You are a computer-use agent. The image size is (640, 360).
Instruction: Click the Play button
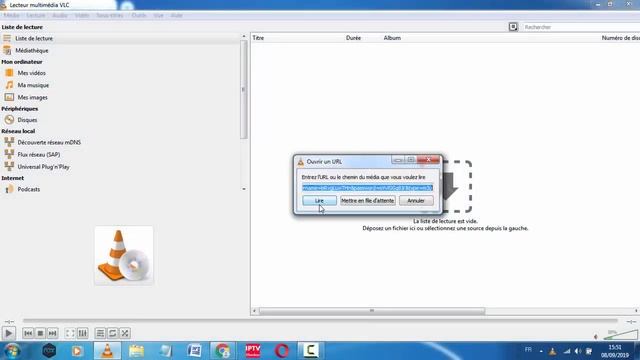[x=8, y=333]
